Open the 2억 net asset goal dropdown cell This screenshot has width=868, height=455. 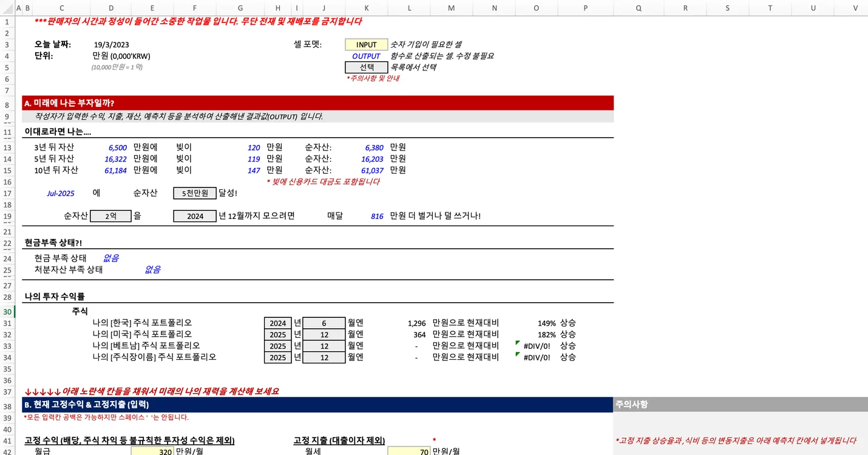click(110, 216)
